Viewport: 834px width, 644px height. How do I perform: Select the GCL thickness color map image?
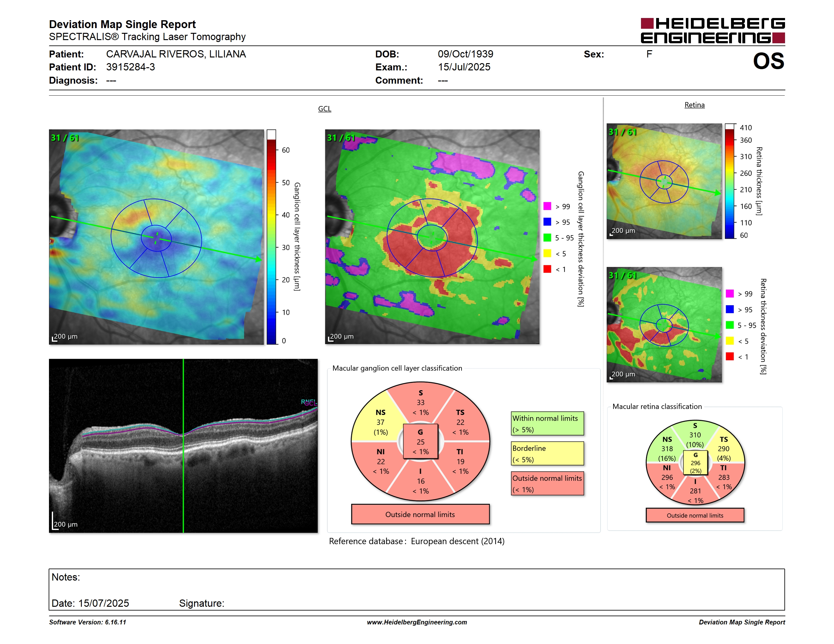tap(156, 237)
